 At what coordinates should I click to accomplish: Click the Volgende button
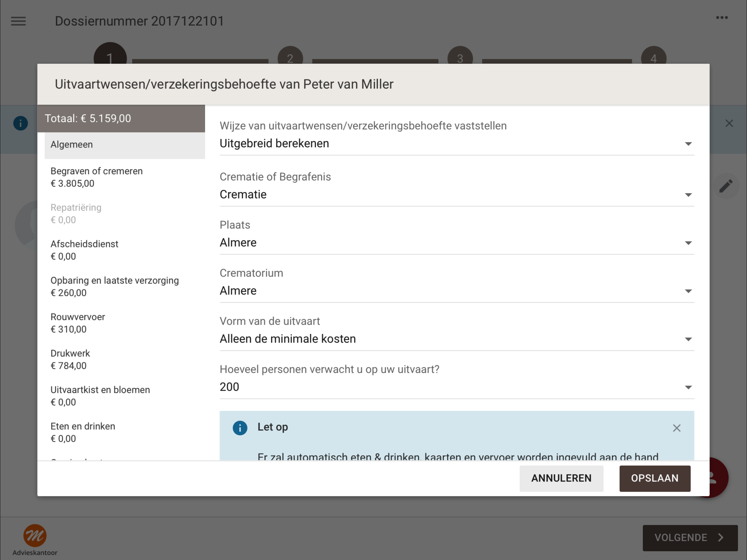coord(690,538)
